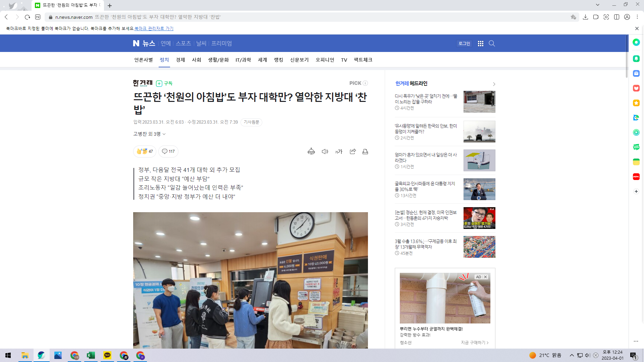Open the comments bubble showing 117
The image size is (644, 362).
pyautogui.click(x=168, y=152)
